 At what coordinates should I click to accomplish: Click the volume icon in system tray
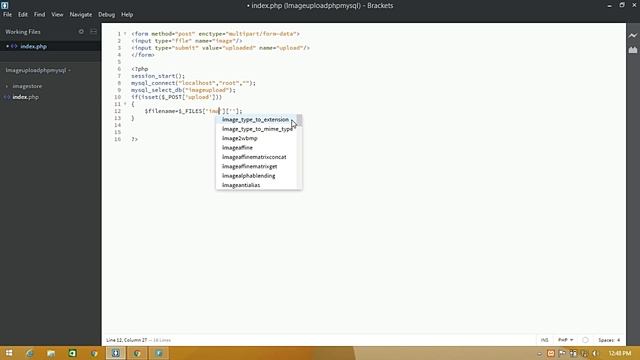596,353
